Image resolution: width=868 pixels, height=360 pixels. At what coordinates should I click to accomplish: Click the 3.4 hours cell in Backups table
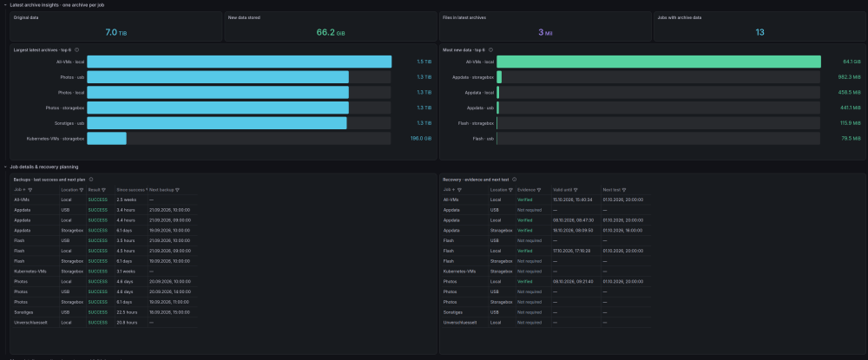[x=131, y=210]
